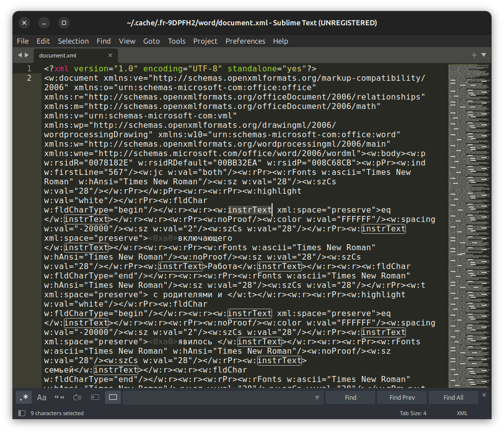Click the minimap code overview

469,225
